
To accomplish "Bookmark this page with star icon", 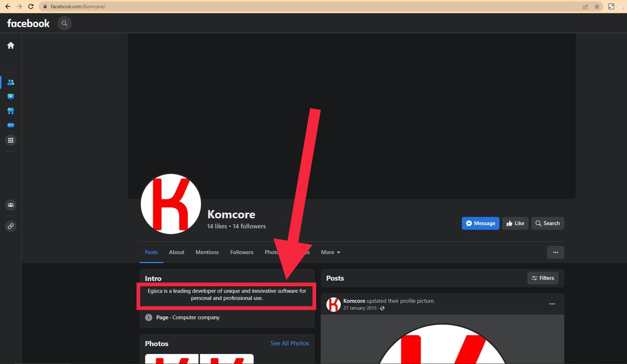I will point(597,6).
